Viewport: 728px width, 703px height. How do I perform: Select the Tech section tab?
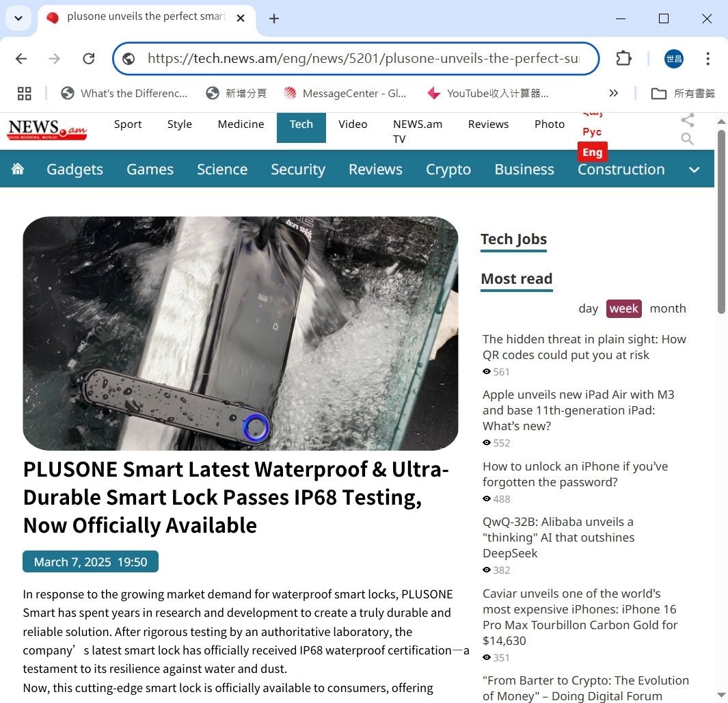[x=301, y=127]
